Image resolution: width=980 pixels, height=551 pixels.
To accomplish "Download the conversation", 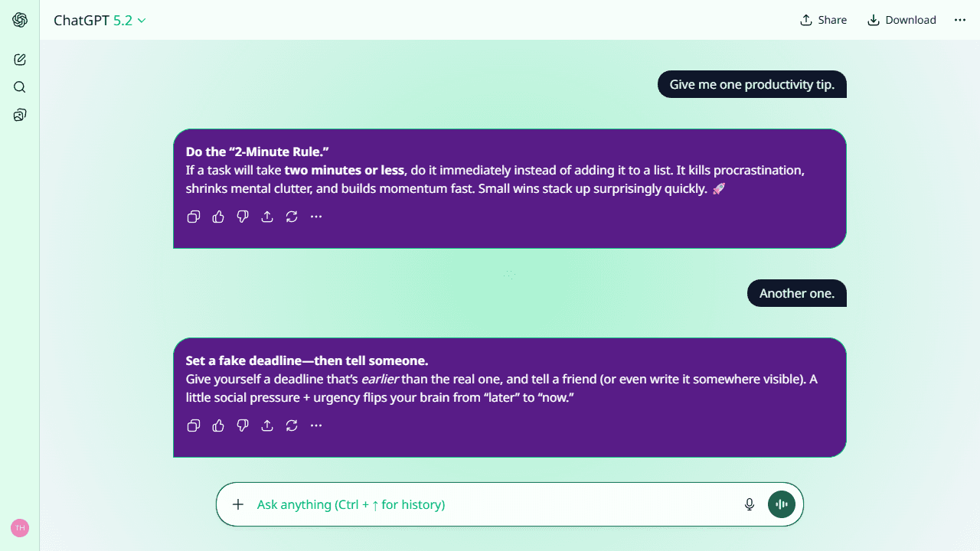I will tap(901, 20).
